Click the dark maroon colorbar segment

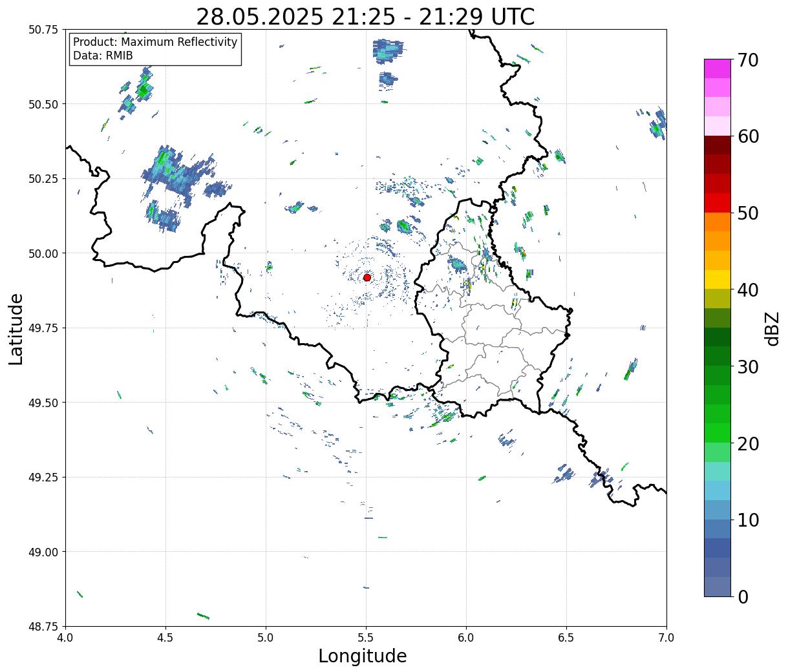tap(718, 145)
